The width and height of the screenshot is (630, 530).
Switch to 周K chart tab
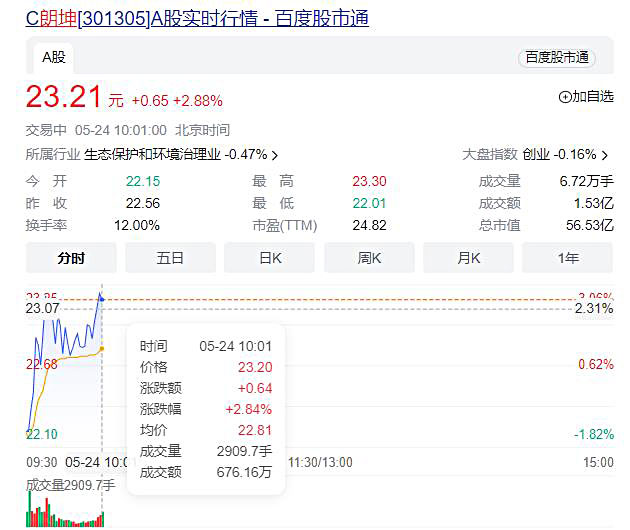(369, 258)
